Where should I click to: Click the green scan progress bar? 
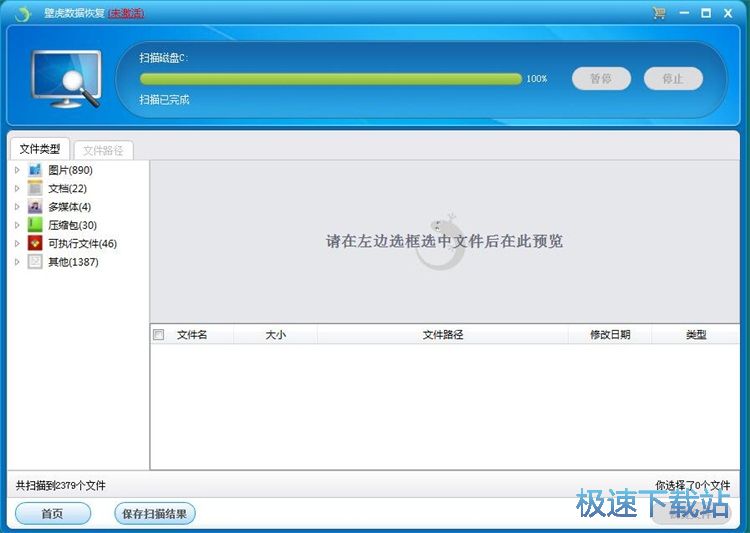click(x=331, y=79)
